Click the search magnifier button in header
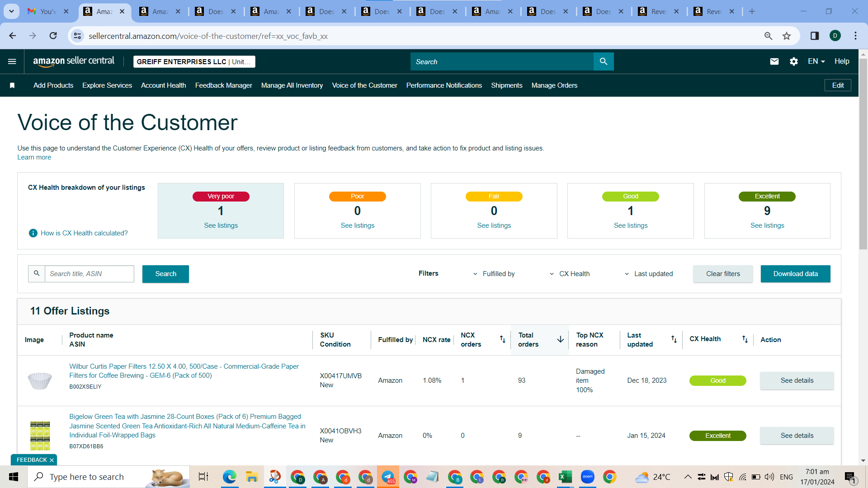The width and height of the screenshot is (868, 488). 603,61
